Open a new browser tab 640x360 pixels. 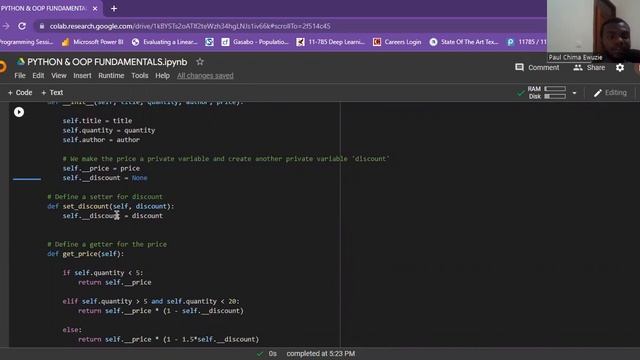114,8
